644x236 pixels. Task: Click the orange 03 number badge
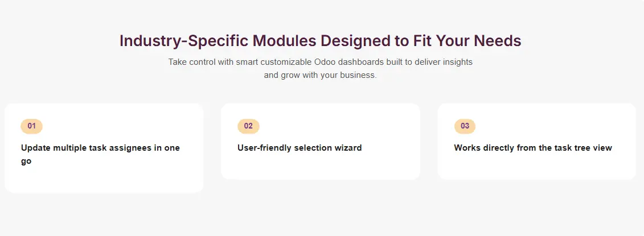click(465, 126)
